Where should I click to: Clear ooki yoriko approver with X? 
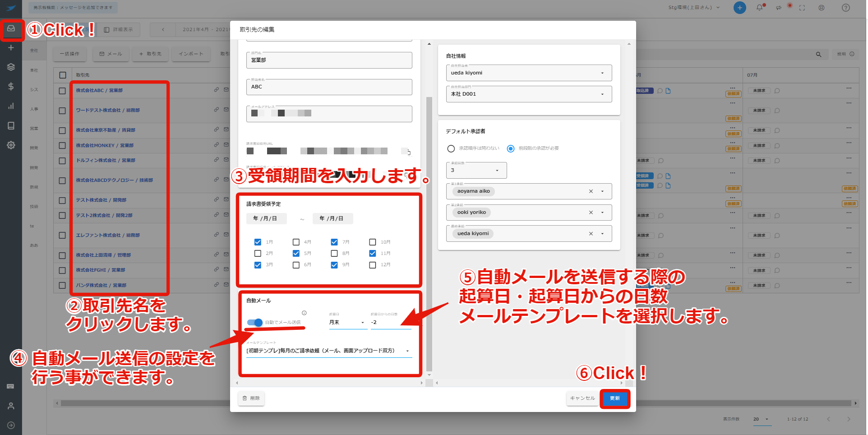[x=591, y=213]
